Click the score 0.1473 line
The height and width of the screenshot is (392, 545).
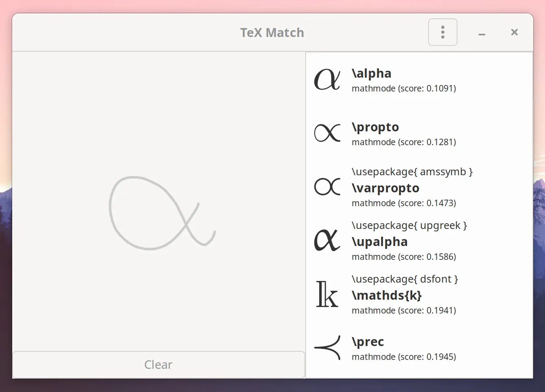point(404,203)
